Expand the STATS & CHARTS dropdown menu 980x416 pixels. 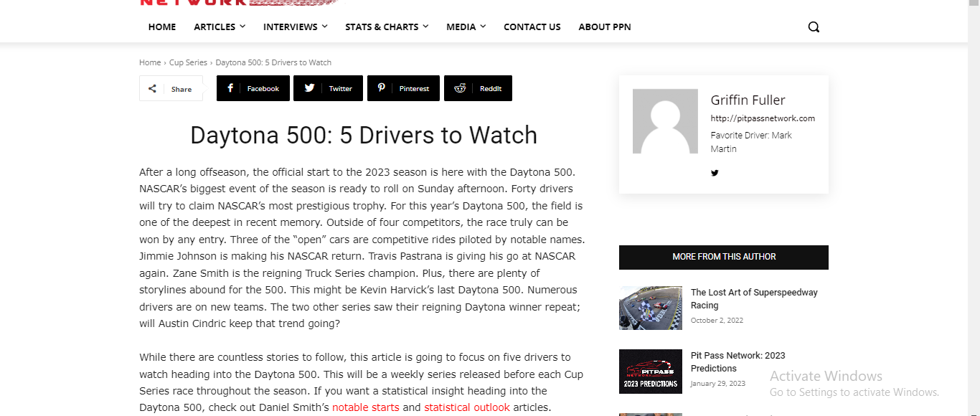click(x=387, y=27)
